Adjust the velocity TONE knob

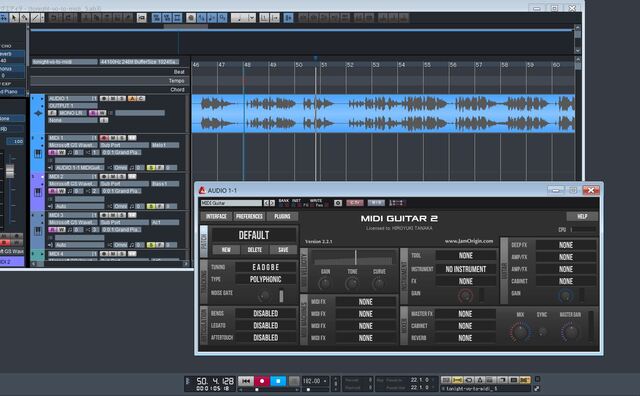[352, 284]
